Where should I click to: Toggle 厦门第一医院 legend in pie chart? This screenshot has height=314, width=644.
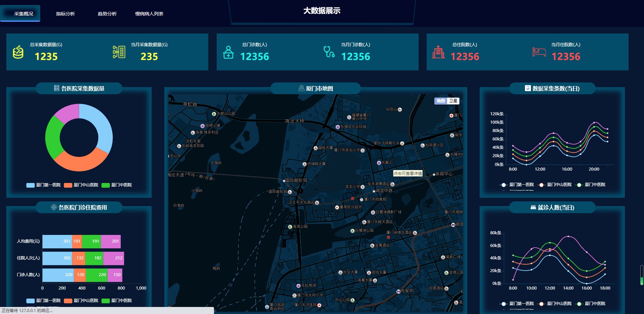44,185
